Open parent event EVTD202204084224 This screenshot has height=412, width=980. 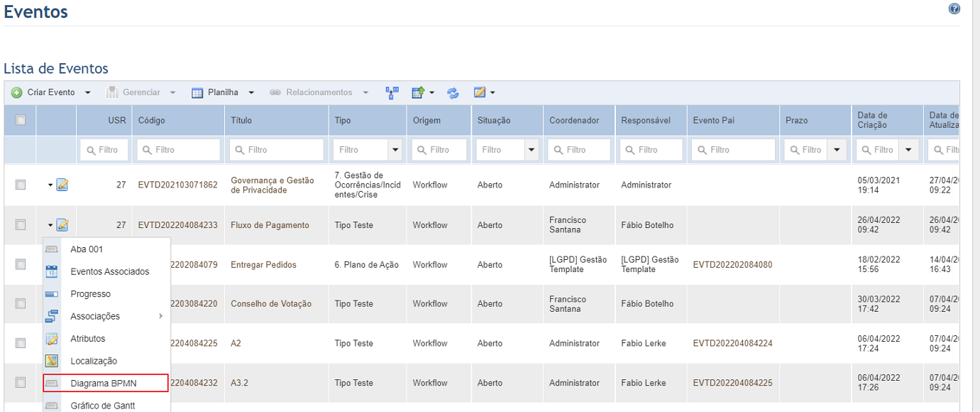[733, 343]
